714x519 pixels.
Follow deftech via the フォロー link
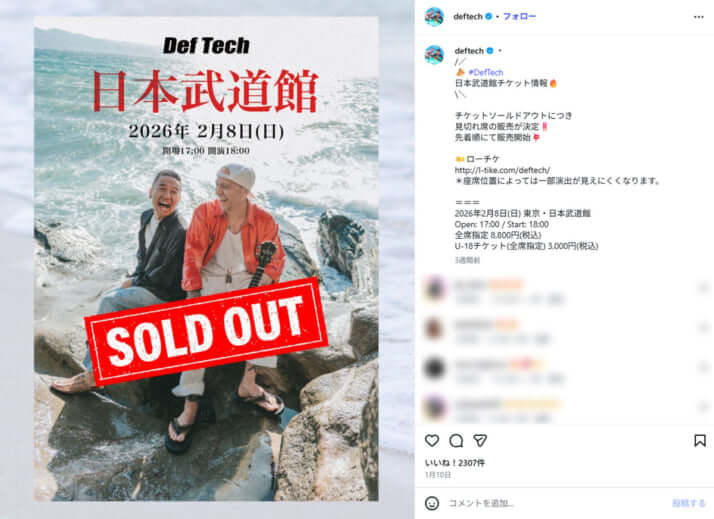pyautogui.click(x=520, y=16)
